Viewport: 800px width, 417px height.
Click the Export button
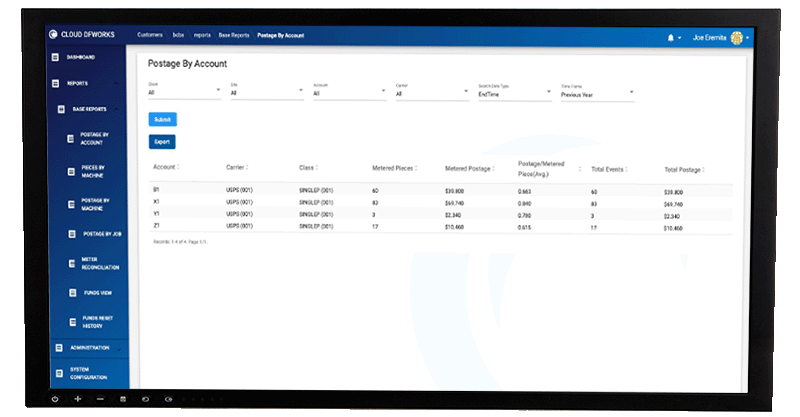point(162,142)
